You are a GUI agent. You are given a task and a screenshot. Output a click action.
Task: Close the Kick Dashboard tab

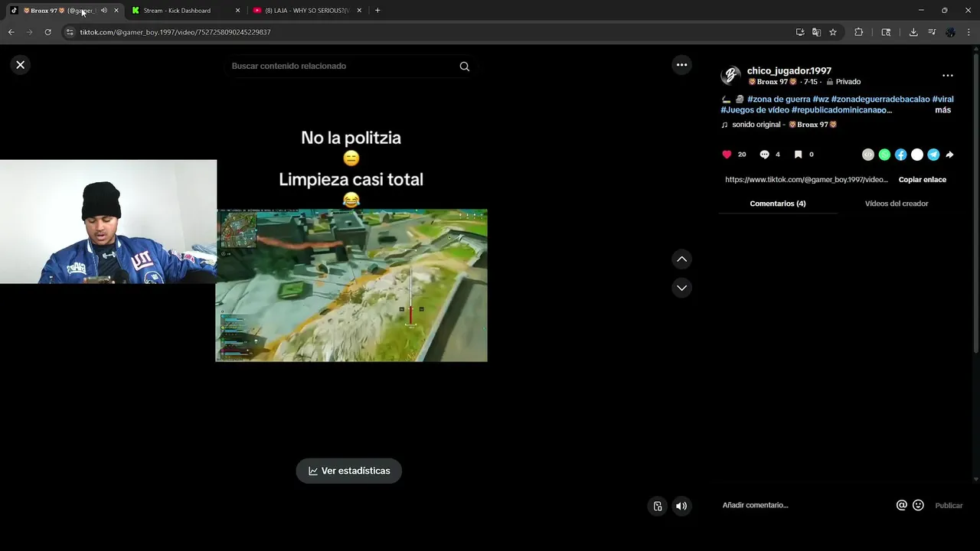[x=237, y=11]
